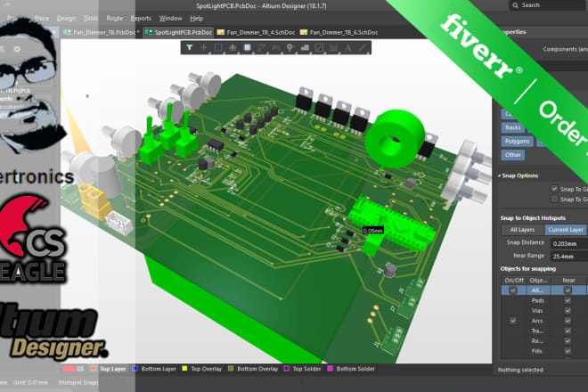Select the place text 'A' icon
The image size is (588, 392).
click(x=348, y=47)
